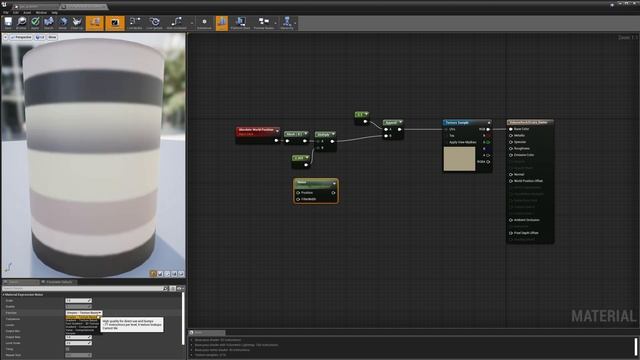Viewport: 640px width, 360px height.
Task: Click the Ambient Occlusion input pin
Action: 511,220
